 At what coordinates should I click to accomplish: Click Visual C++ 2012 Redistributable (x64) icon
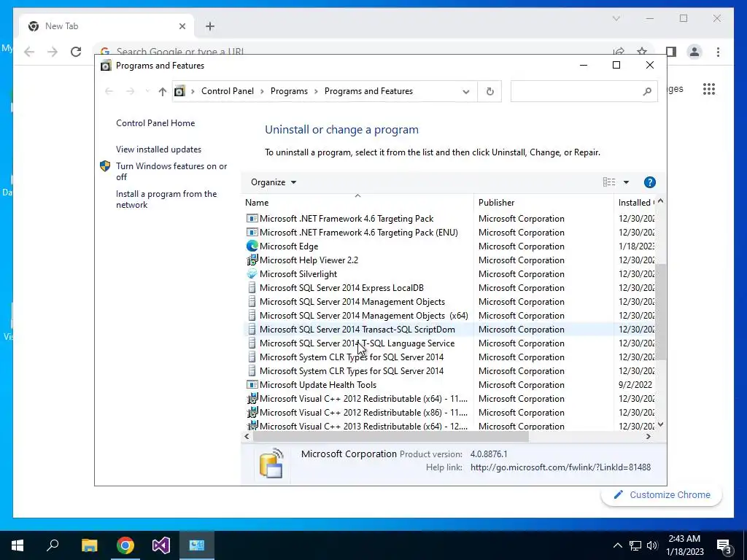(252, 399)
